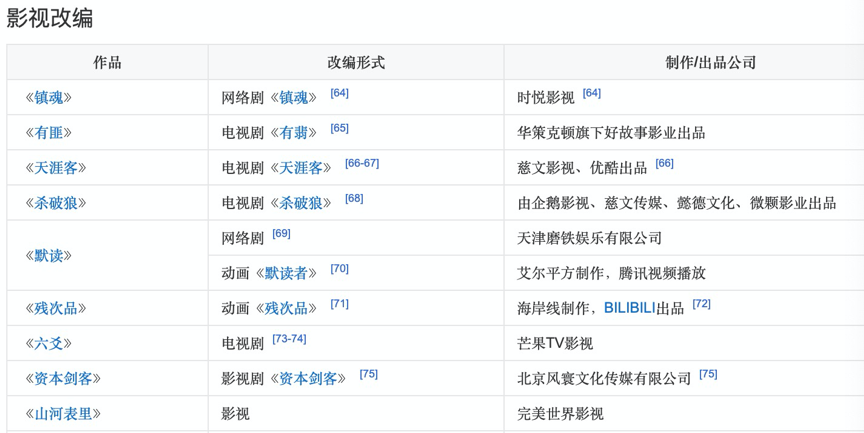Image resolution: width=864 pixels, height=433 pixels.
Task: Open the 动画《残次品》 adaptation link
Action: pyautogui.click(x=286, y=308)
